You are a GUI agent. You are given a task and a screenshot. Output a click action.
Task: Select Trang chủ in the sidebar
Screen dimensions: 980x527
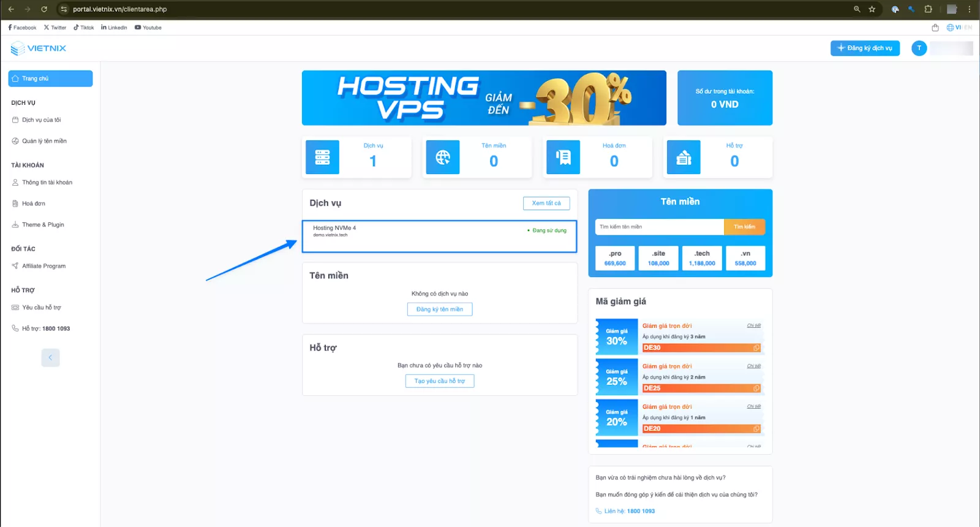50,78
